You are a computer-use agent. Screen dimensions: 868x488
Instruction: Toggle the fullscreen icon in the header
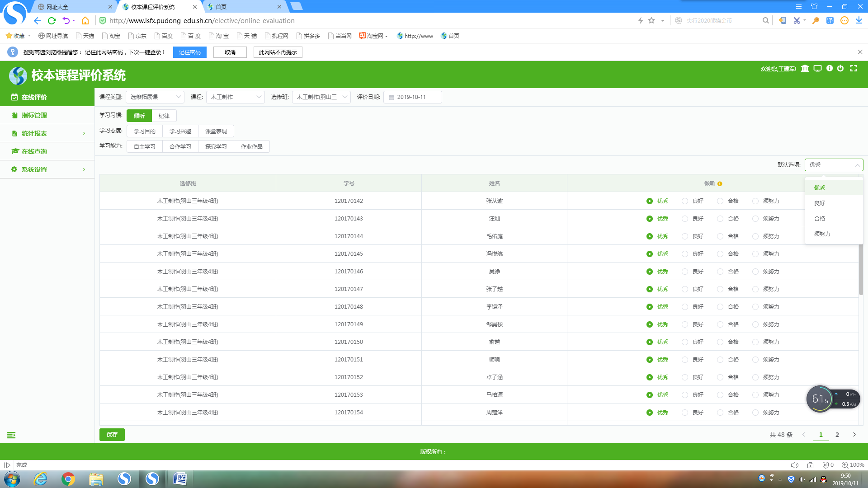[854, 68]
